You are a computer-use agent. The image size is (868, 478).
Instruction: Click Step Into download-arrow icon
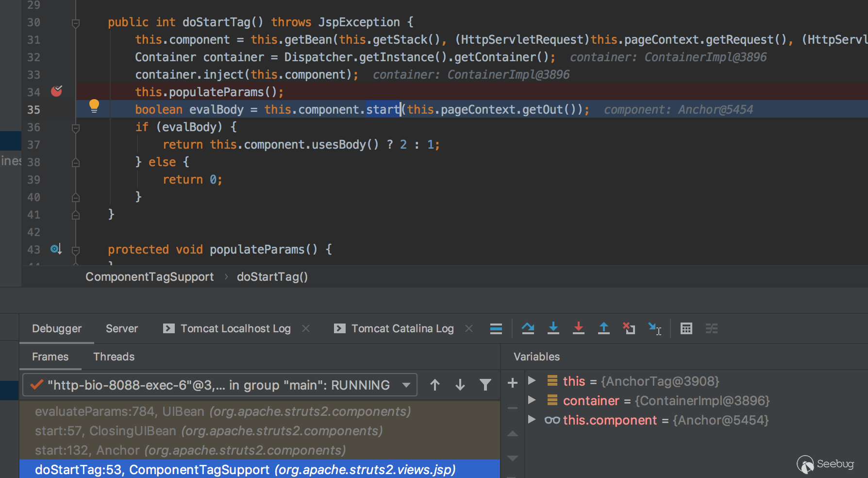pos(553,329)
